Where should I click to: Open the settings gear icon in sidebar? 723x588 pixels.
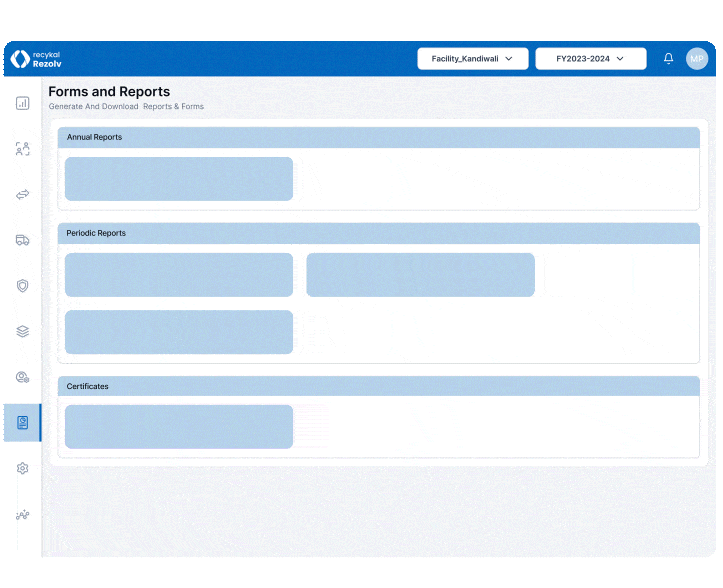(x=22, y=468)
